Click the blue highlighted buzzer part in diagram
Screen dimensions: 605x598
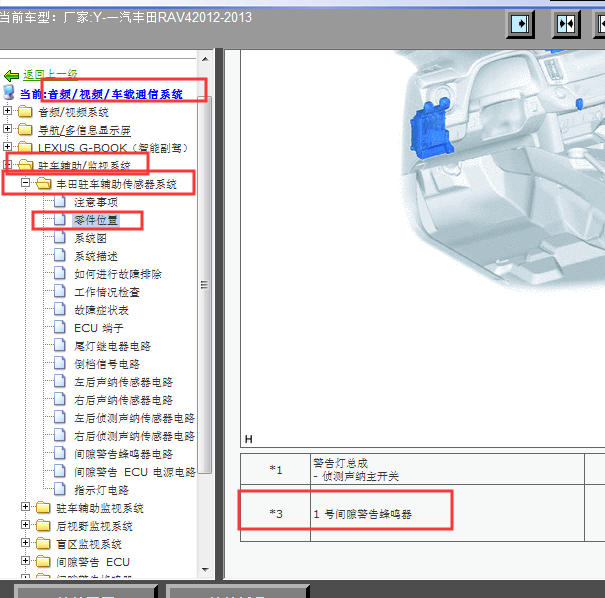pyautogui.click(x=430, y=129)
